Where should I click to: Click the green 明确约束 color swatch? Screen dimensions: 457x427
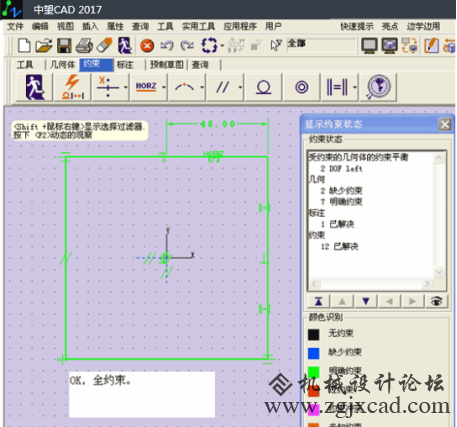[313, 372]
